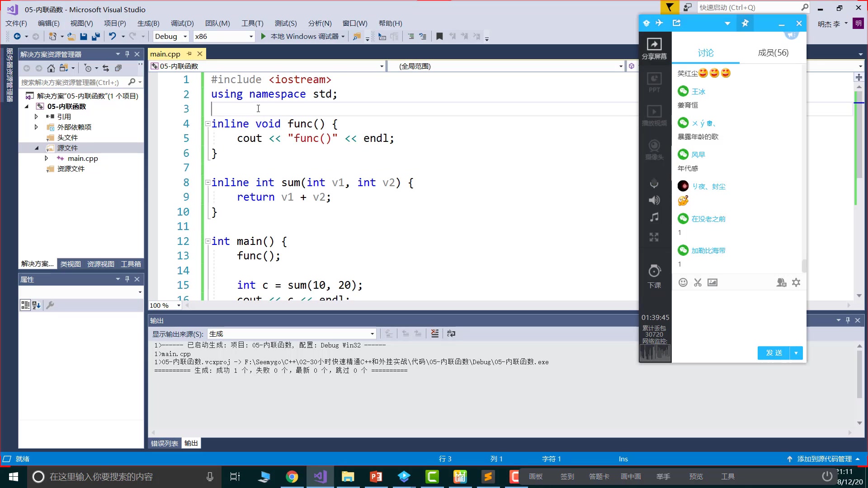This screenshot has width=868, height=488.
Task: Click the emoji smiley icon in chat input
Action: [x=683, y=282]
